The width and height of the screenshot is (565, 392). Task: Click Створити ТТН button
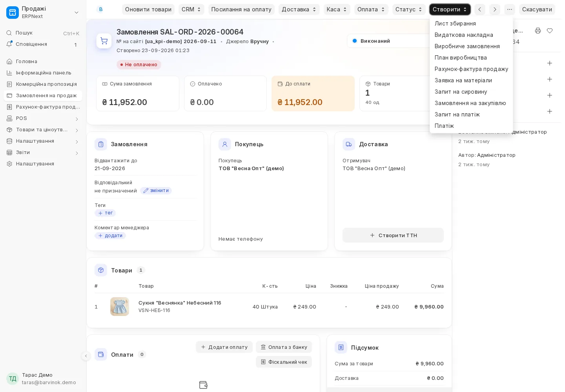393,235
